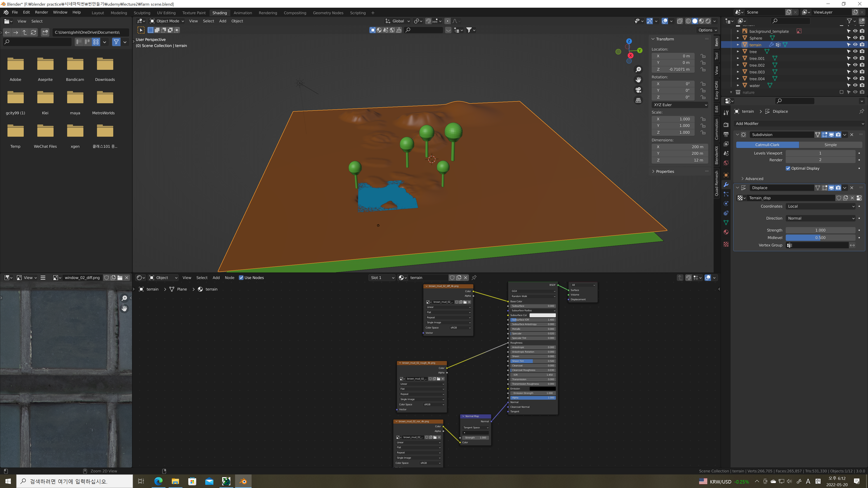Toggle the Use Nodes checkbox
The width and height of the screenshot is (868, 488).
[241, 277]
